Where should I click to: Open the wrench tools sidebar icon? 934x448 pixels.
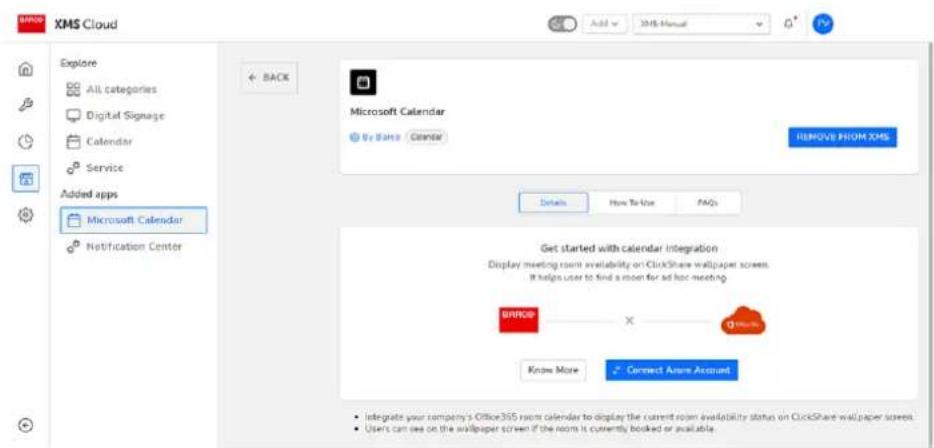pyautogui.click(x=26, y=105)
